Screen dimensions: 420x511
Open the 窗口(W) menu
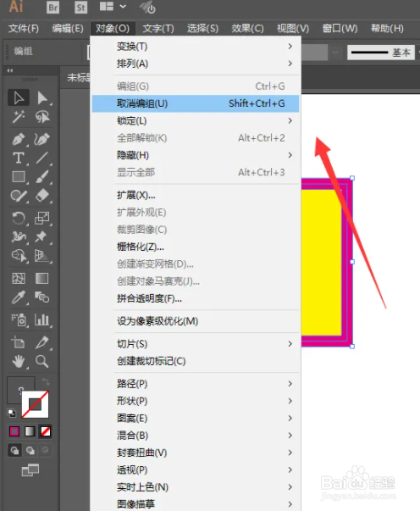(340, 28)
